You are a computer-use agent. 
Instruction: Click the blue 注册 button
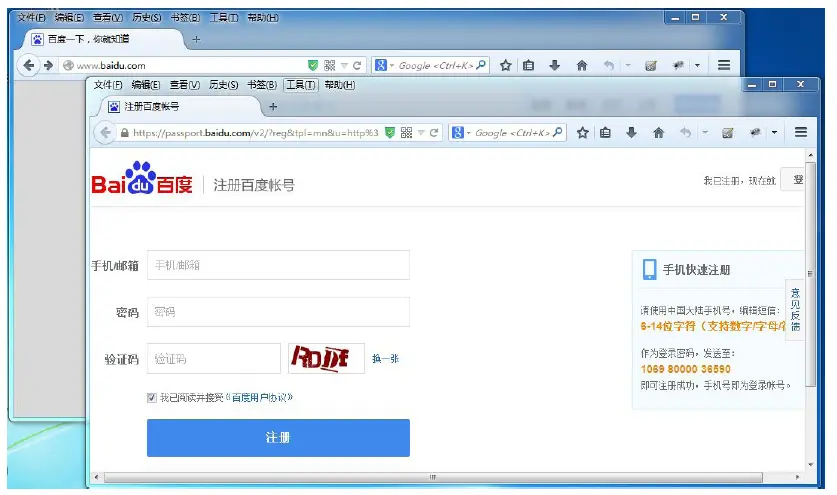coord(278,437)
